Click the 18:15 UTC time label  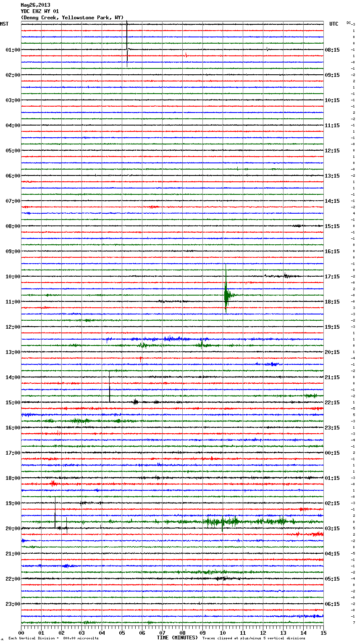pos(332,302)
